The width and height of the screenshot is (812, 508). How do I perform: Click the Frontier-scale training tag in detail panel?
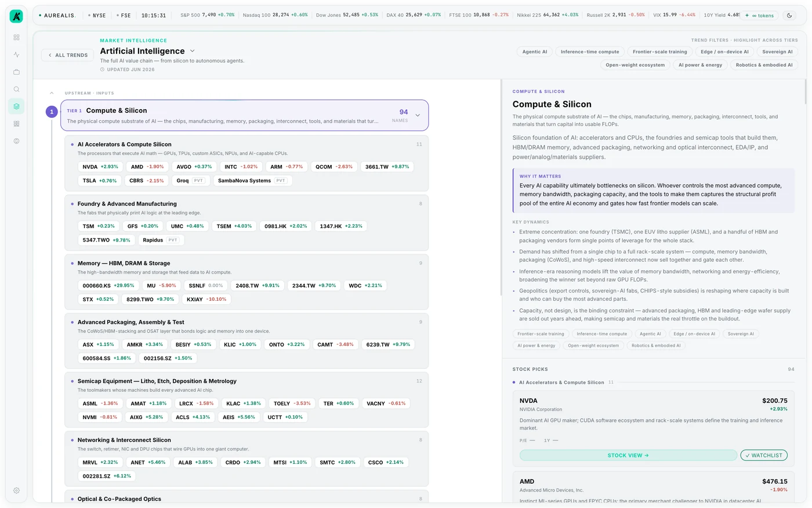[x=541, y=334]
